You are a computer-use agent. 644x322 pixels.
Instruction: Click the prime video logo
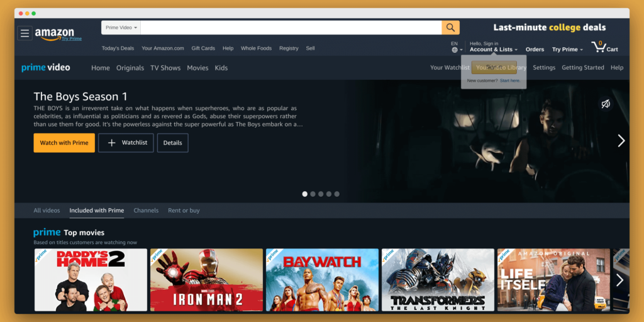tap(45, 67)
